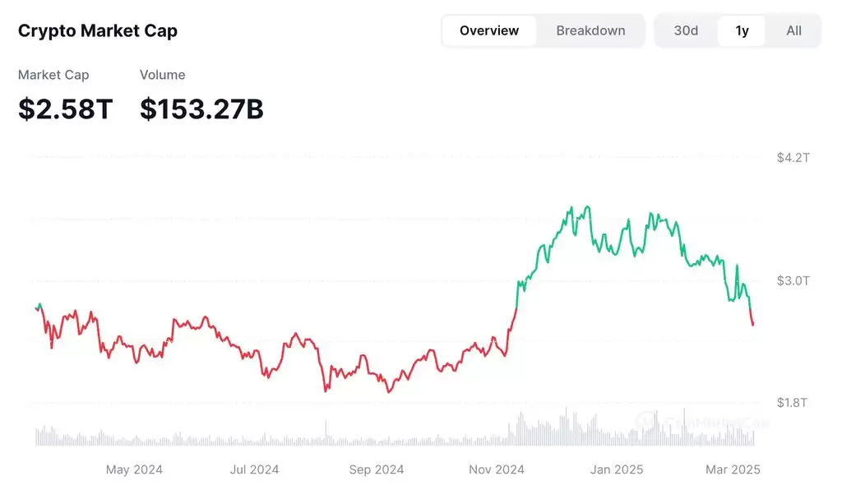Click the $1.8T y-axis label

coord(793,403)
